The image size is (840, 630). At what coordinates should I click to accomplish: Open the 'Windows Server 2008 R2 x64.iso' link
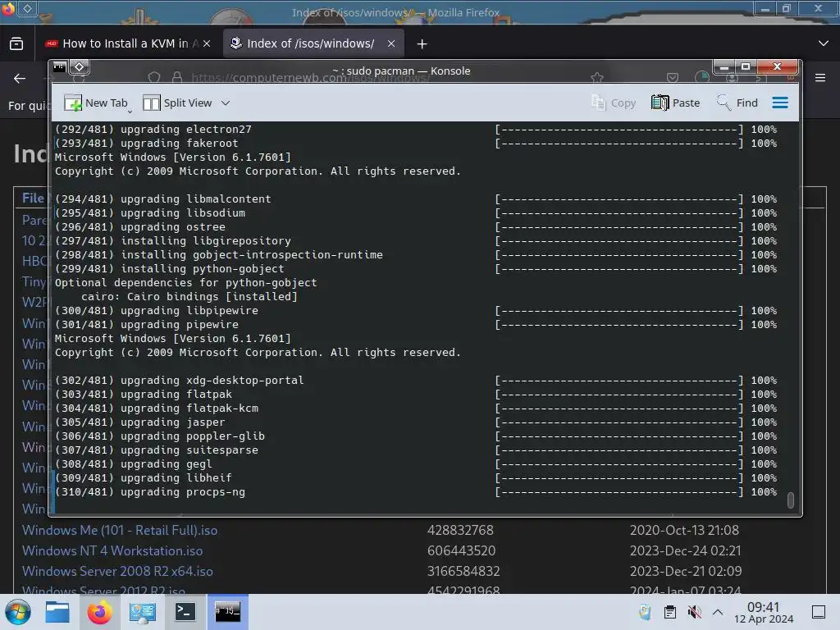coord(117,572)
